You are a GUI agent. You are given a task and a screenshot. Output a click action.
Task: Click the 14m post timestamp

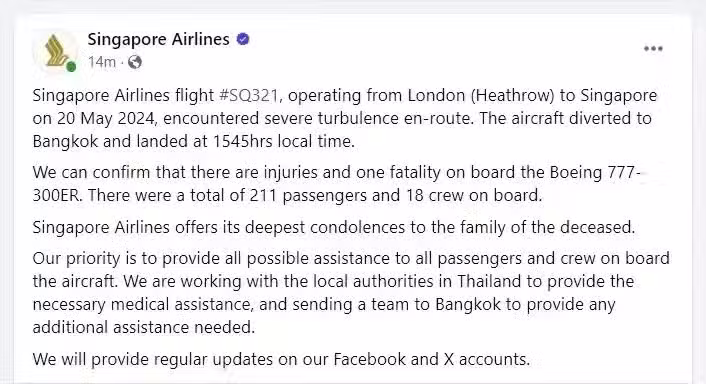click(x=102, y=62)
